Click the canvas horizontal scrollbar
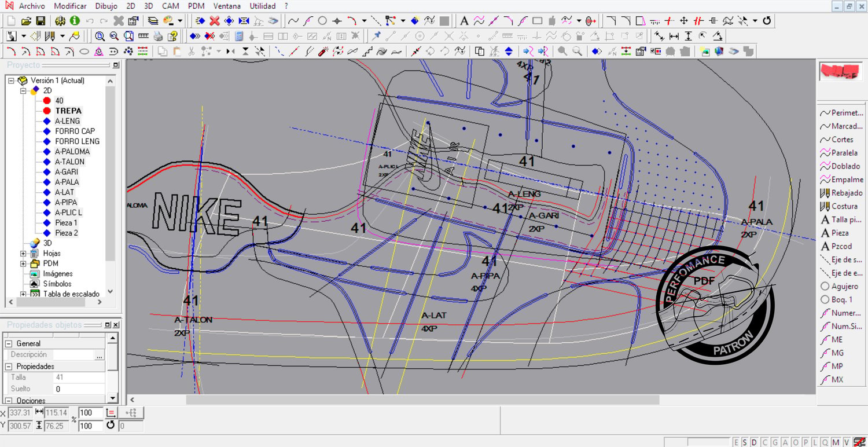The height and width of the screenshot is (447, 868). tap(422, 400)
